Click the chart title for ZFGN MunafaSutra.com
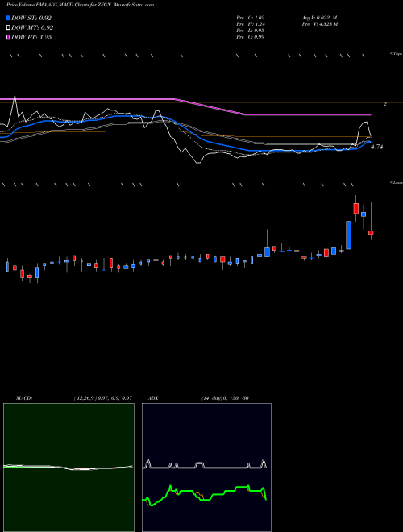 tap(80, 5)
